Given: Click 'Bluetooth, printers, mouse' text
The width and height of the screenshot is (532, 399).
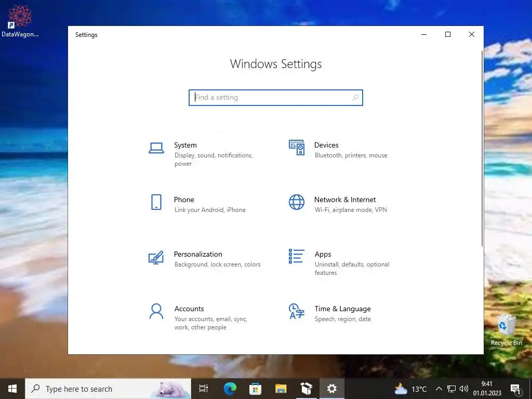Looking at the screenshot, I should coord(351,155).
